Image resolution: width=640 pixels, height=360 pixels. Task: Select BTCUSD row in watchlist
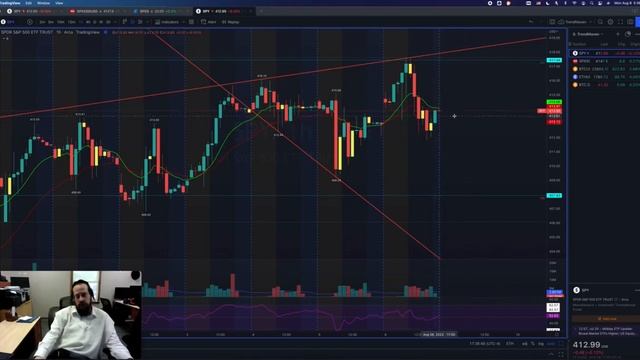[x=605, y=69]
